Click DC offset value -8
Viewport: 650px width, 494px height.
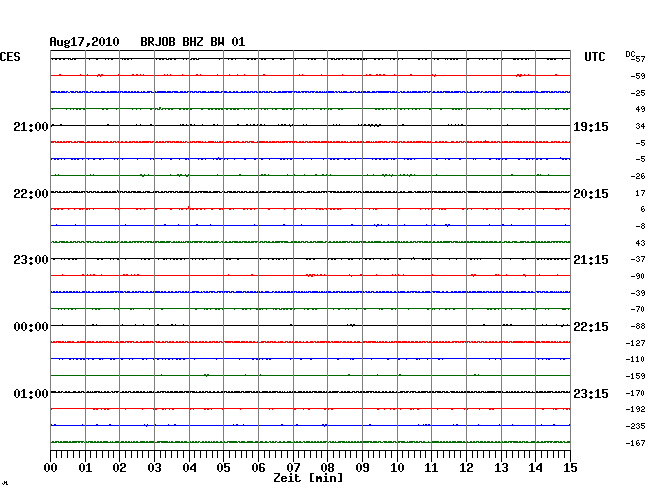coord(640,226)
